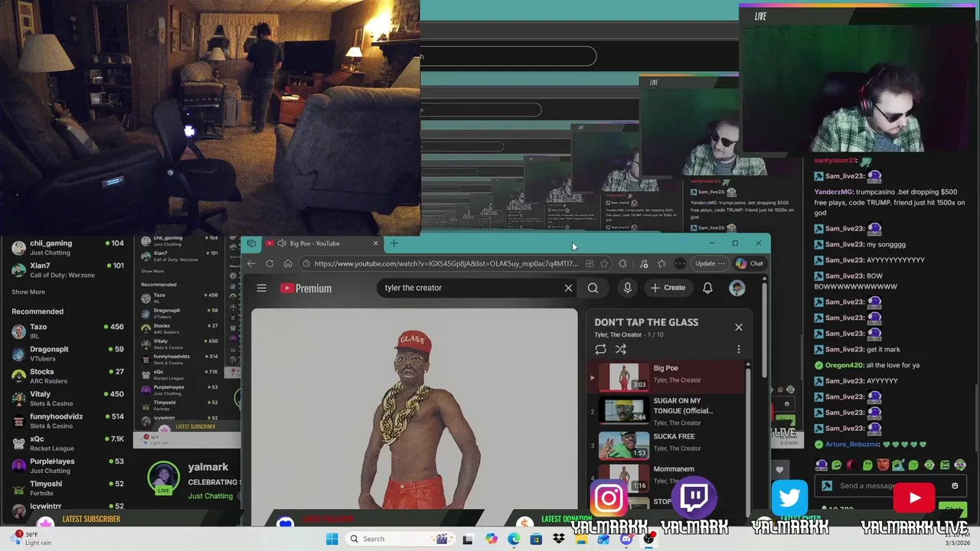
Task: Click Arturo_Rebuzna username in chat
Action: point(852,444)
